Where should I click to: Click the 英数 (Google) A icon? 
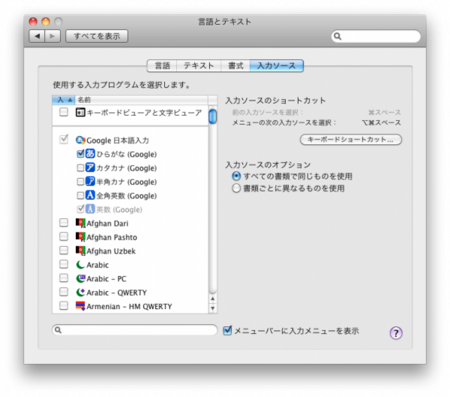point(90,209)
